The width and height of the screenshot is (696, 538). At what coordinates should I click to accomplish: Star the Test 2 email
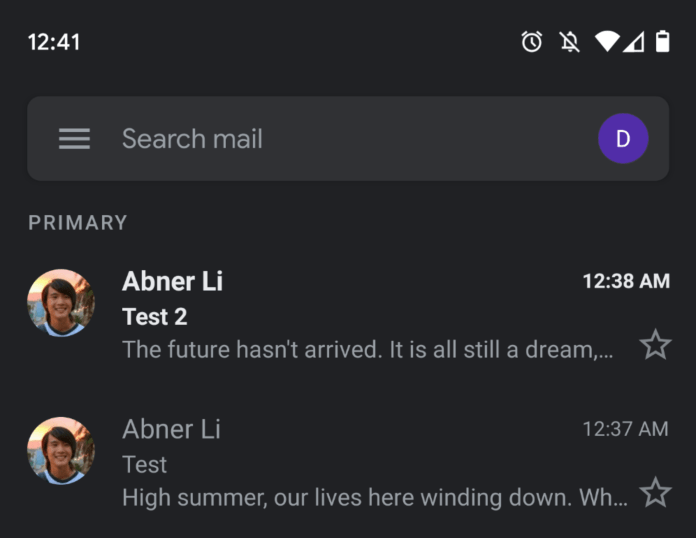[655, 344]
